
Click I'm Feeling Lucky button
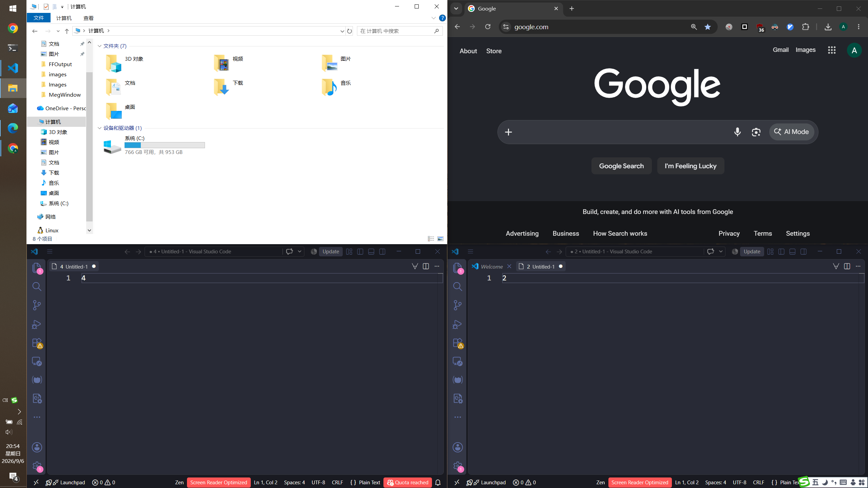click(x=691, y=166)
